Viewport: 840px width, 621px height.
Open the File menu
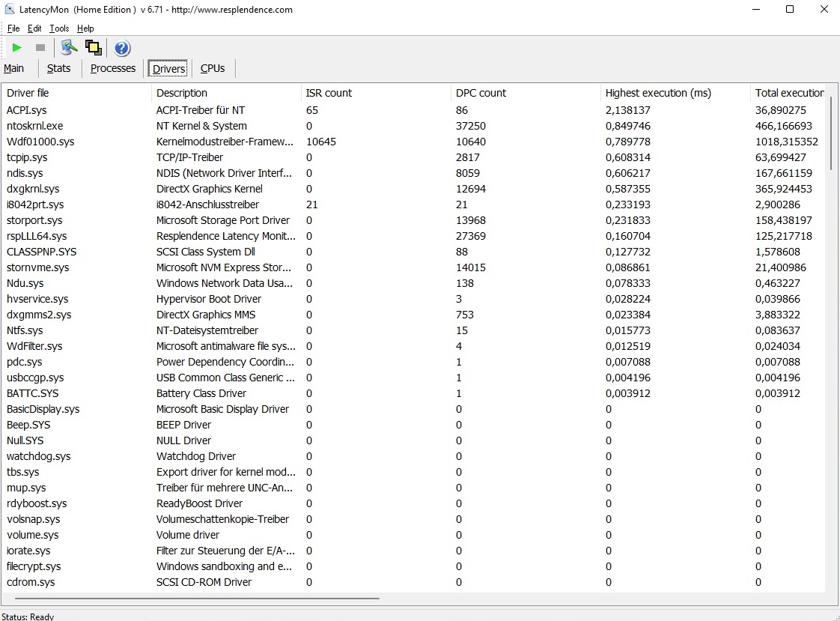13,28
